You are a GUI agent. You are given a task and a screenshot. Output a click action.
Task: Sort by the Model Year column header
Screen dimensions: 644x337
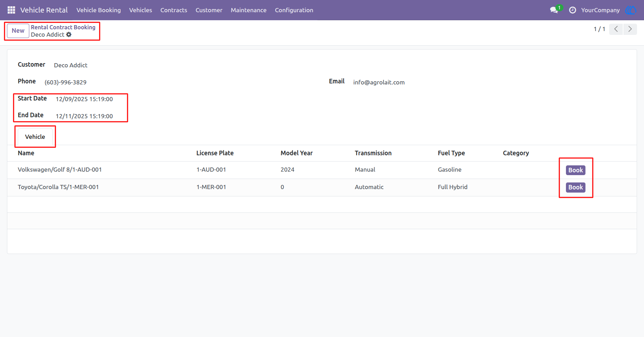coord(297,153)
